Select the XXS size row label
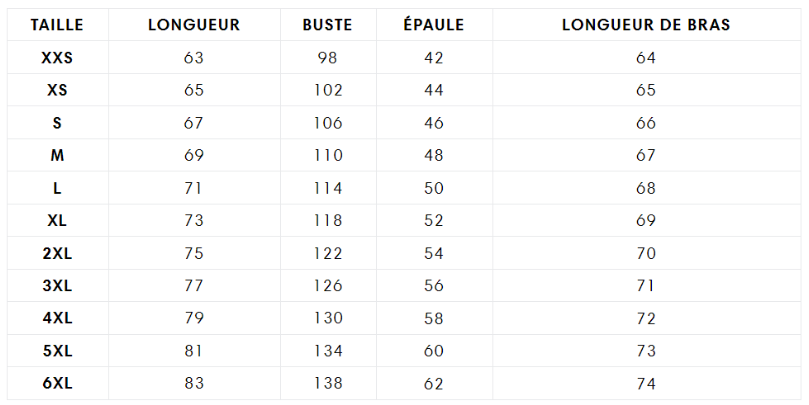The height and width of the screenshot is (405, 809). pyautogui.click(x=57, y=58)
